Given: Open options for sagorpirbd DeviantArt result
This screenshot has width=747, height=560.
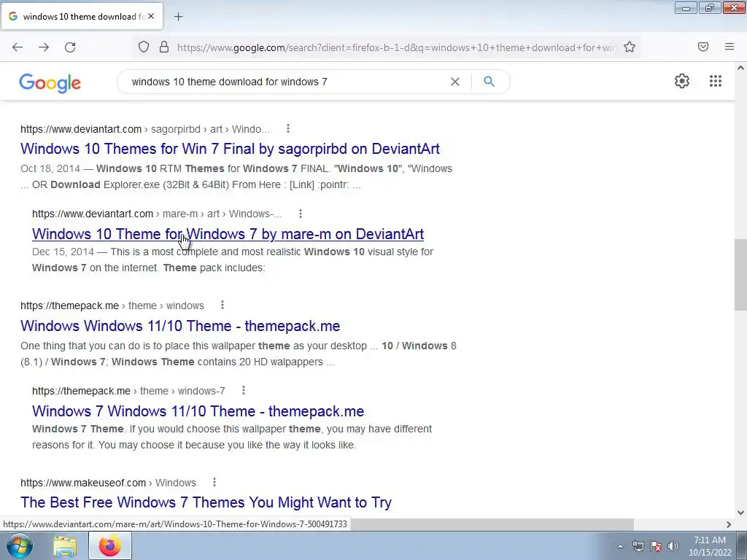Looking at the screenshot, I should tap(287, 128).
